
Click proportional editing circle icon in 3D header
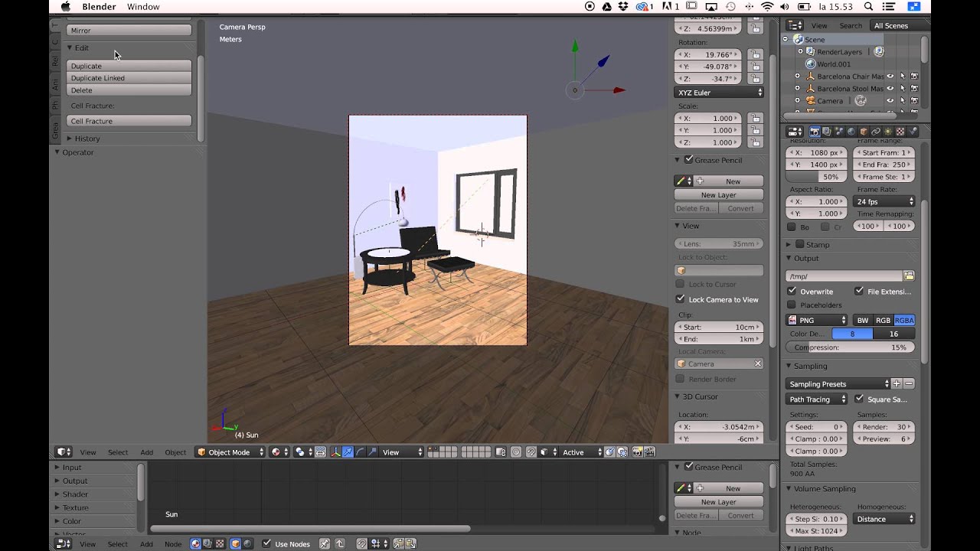coord(516,452)
